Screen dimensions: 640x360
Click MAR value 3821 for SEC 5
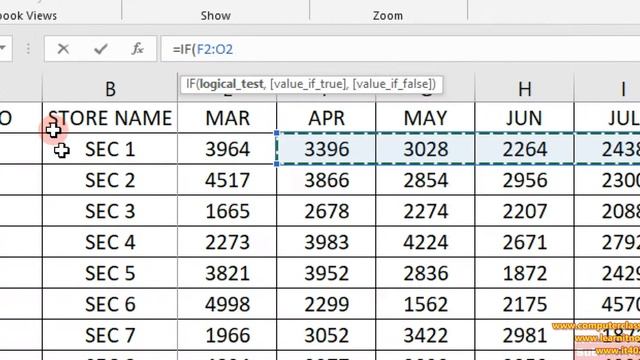click(x=227, y=273)
